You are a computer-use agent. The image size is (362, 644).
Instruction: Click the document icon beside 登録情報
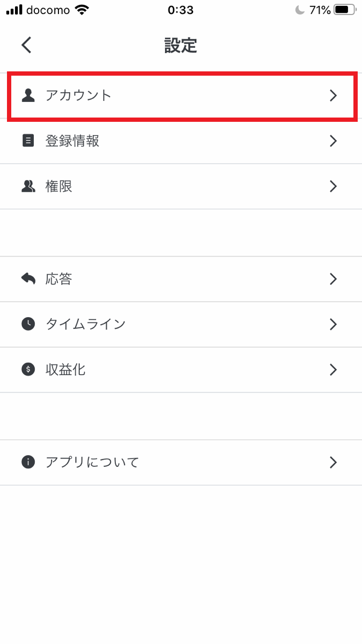click(x=28, y=141)
